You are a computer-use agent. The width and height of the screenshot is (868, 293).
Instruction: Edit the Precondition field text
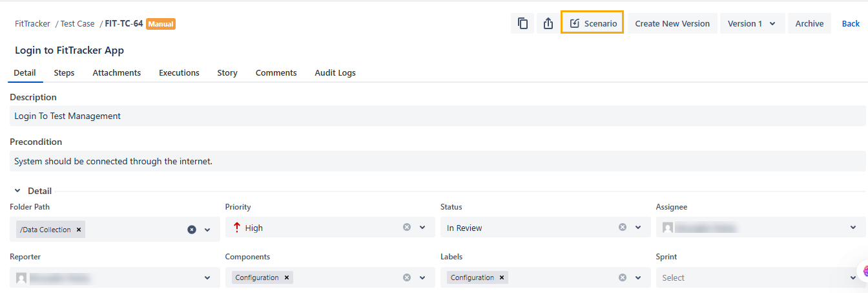[437, 161]
